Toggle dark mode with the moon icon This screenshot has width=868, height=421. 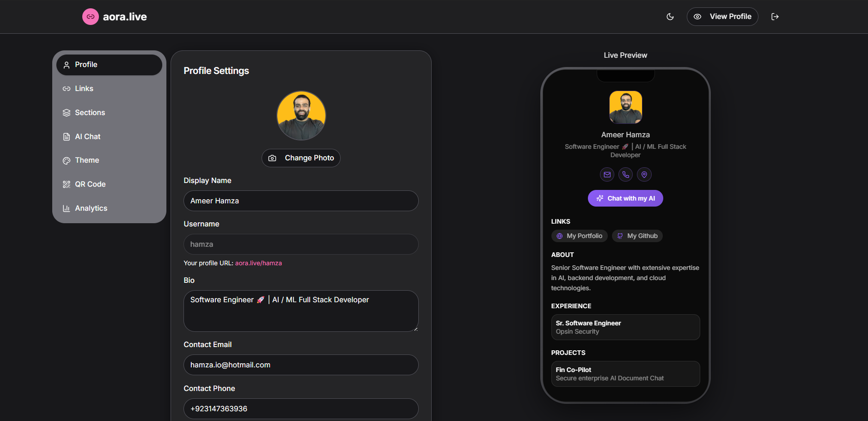click(x=671, y=16)
